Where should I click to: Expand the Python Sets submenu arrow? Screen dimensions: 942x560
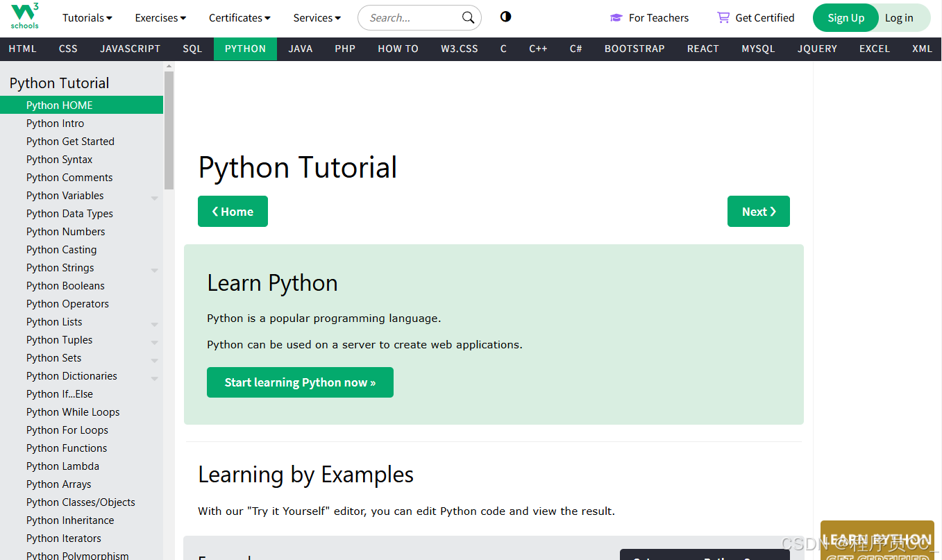tap(154, 361)
